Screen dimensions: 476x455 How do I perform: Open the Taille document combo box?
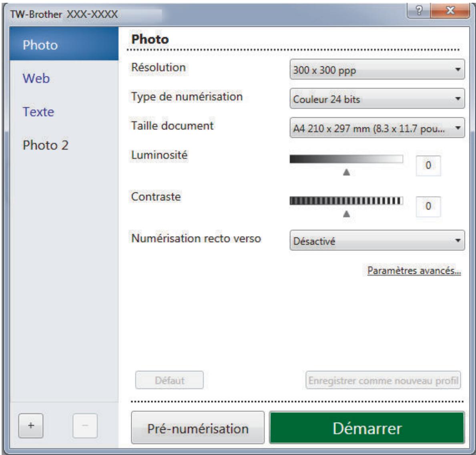377,128
